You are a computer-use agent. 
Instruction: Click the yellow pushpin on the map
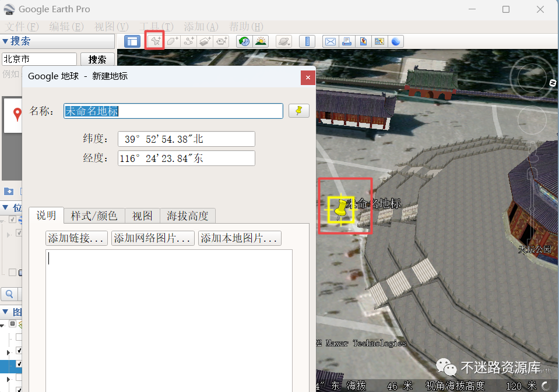(x=341, y=210)
